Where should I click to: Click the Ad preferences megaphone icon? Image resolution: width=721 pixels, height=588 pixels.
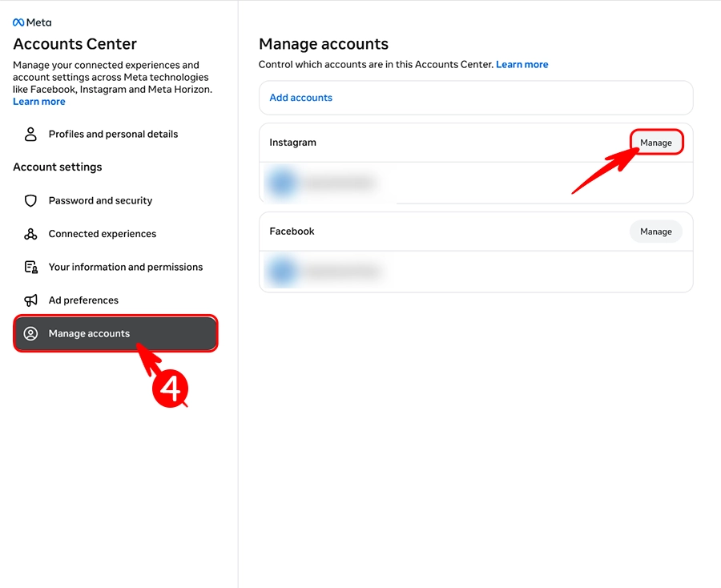click(x=31, y=300)
